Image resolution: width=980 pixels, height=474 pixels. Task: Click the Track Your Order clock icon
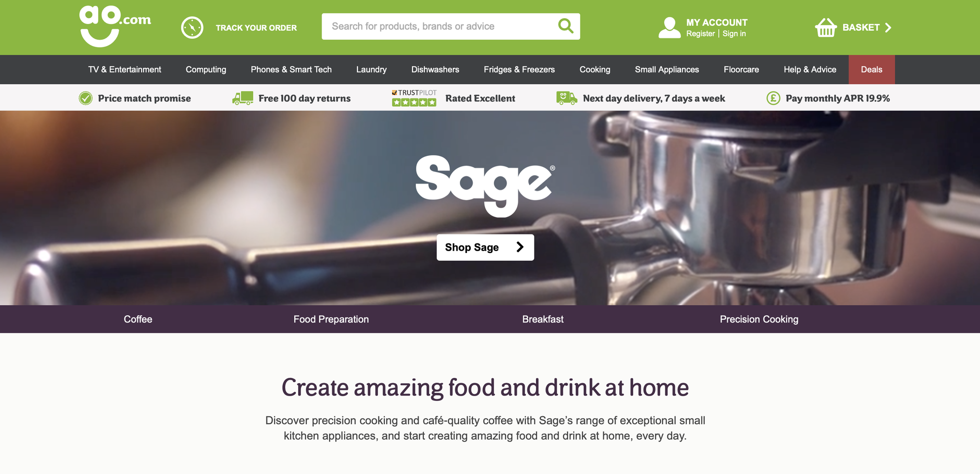[192, 28]
